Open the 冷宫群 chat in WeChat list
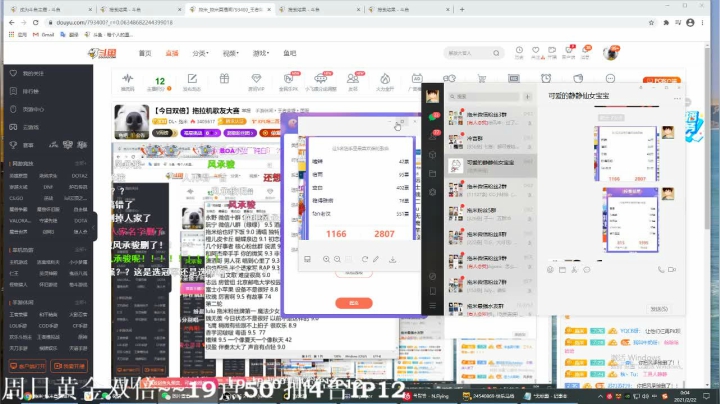The width and height of the screenshot is (720, 404). [490, 141]
